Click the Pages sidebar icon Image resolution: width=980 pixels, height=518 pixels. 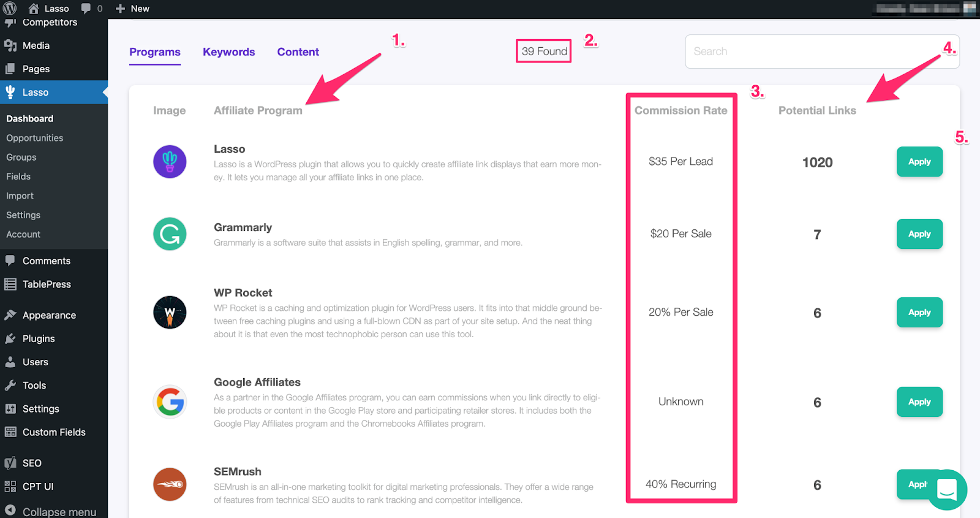pos(10,69)
